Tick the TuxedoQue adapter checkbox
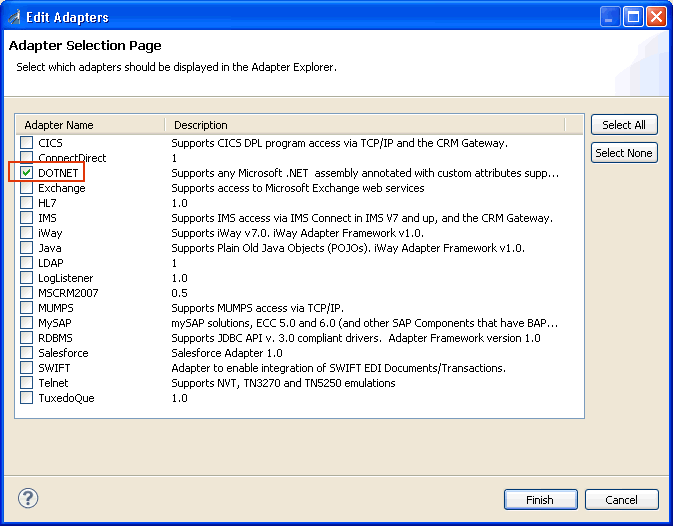The height and width of the screenshot is (526, 673). point(27,398)
